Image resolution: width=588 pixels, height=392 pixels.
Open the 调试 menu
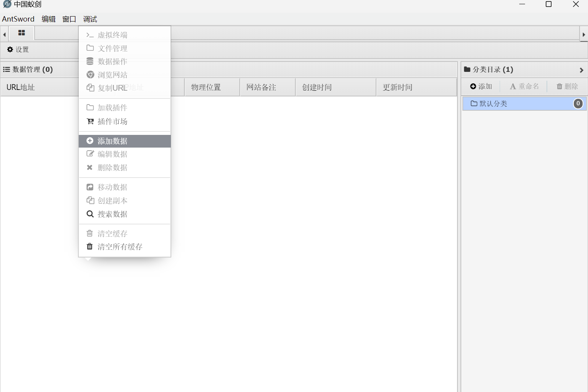[x=90, y=19]
